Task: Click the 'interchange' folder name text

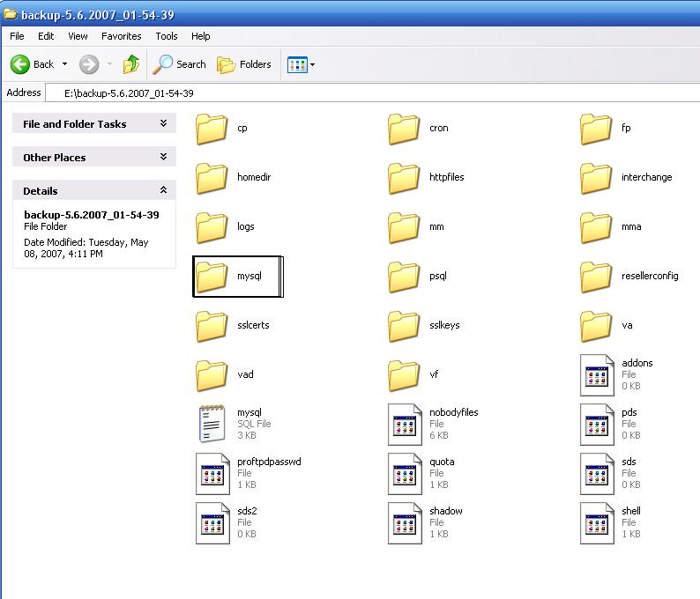Action: pos(647,178)
